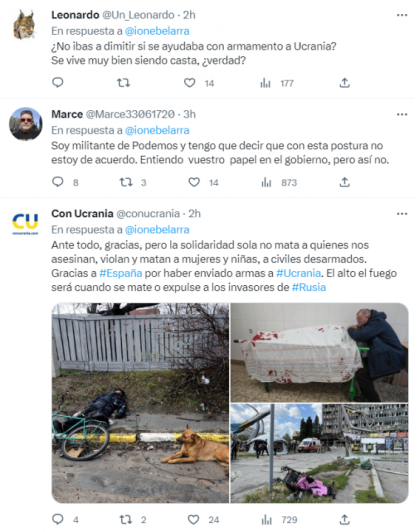Like the Con Ucrania tweet
The image size is (414, 532).
[193, 519]
